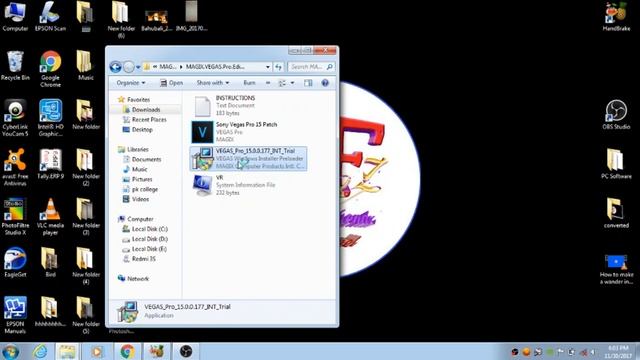Open the Bird folder on desktop

[x=50, y=262]
